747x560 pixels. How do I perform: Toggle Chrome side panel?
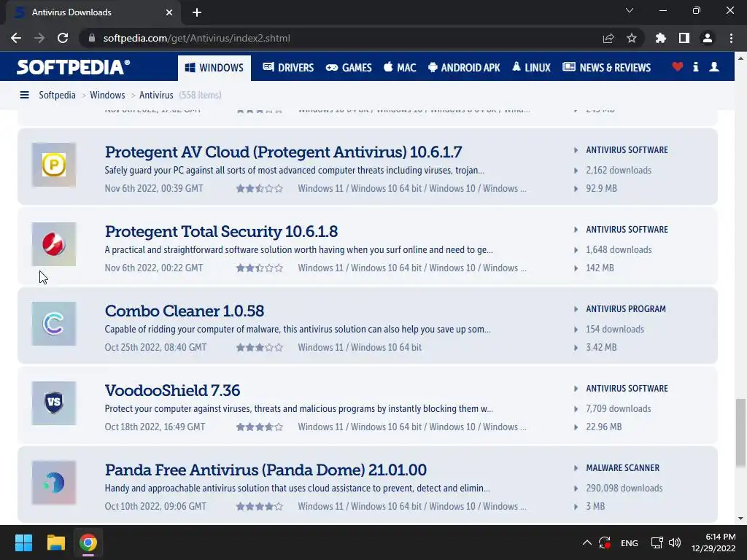(684, 38)
